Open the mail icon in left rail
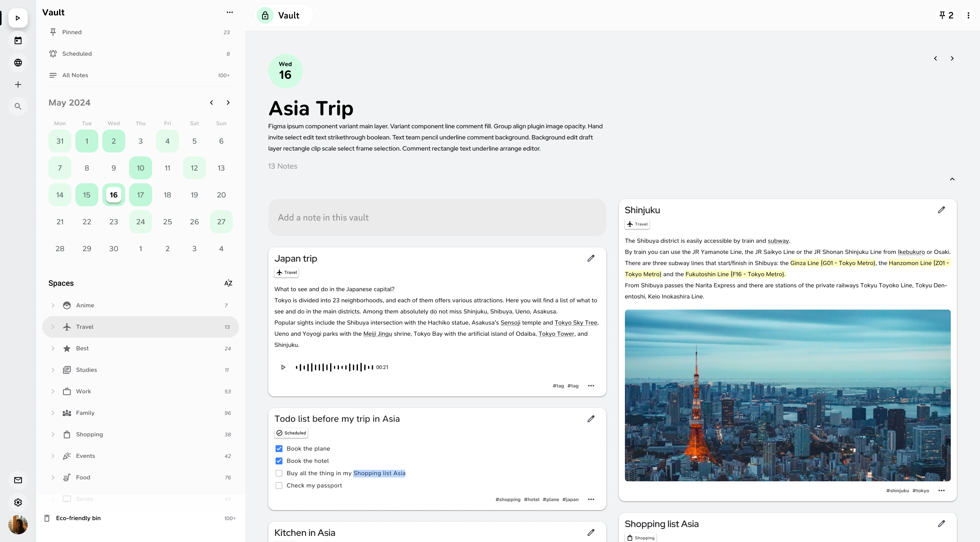The height and width of the screenshot is (542, 980). pos(18,480)
